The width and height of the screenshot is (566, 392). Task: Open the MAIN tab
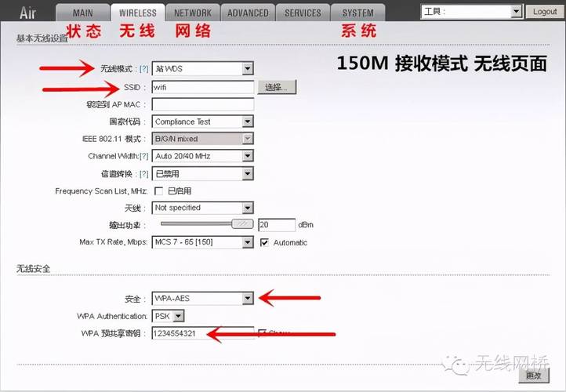82,13
